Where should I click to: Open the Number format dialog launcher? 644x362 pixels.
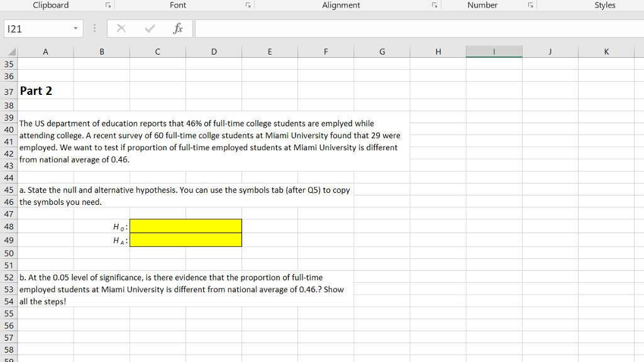click(x=530, y=5)
